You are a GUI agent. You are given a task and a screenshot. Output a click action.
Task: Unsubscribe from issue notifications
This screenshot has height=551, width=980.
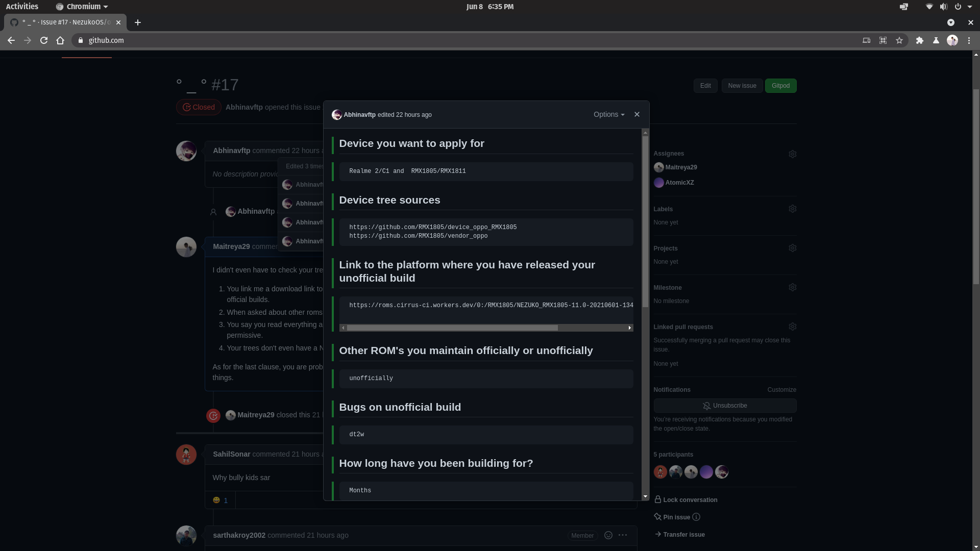(725, 405)
